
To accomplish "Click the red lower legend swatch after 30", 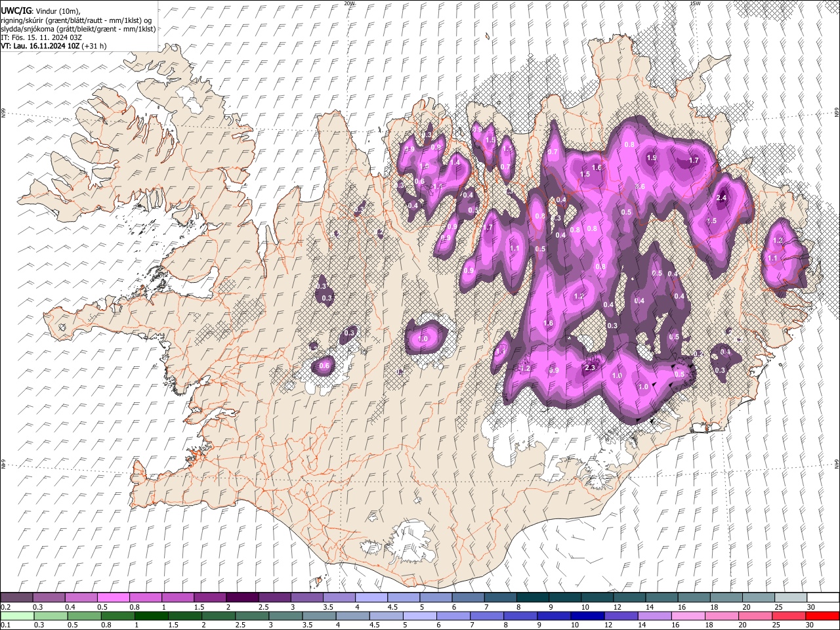I will click(x=822, y=616).
